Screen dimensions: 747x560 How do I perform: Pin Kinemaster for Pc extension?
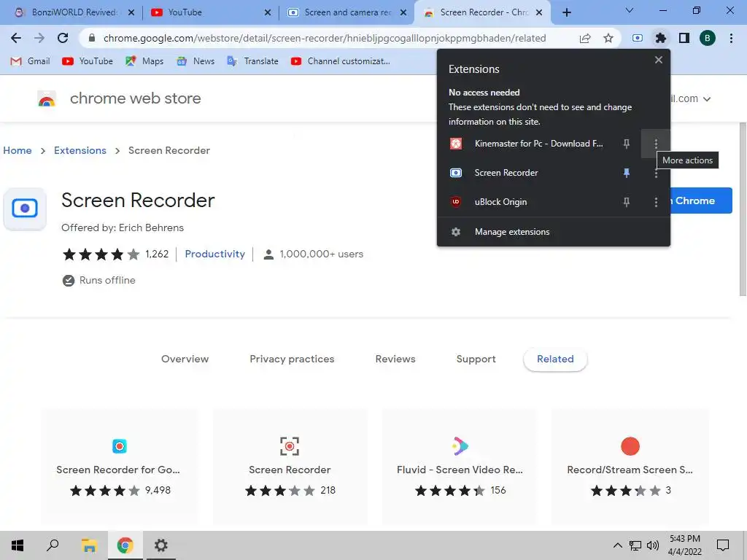tap(627, 144)
